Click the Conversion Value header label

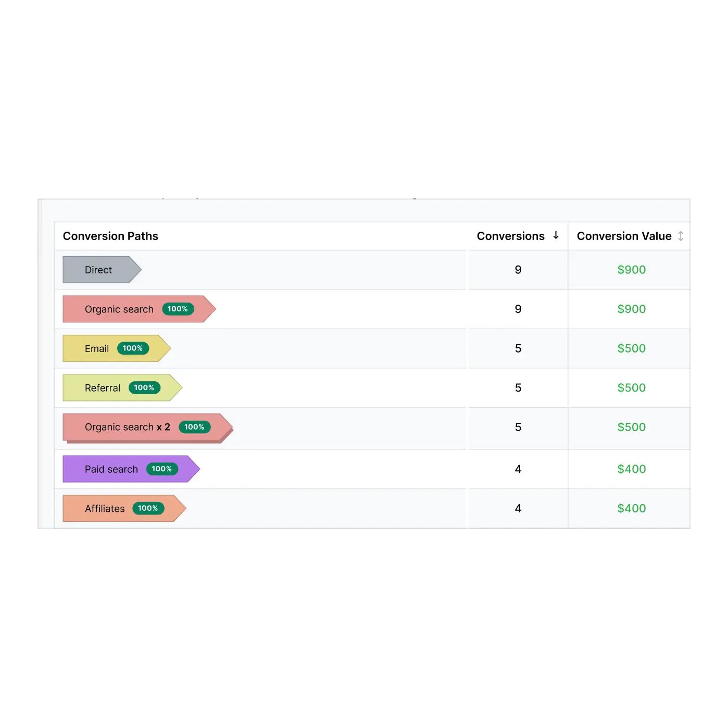[x=624, y=236]
